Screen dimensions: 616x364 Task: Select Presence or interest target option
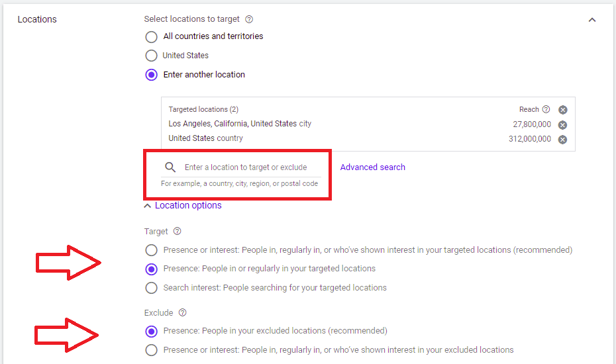coord(151,250)
